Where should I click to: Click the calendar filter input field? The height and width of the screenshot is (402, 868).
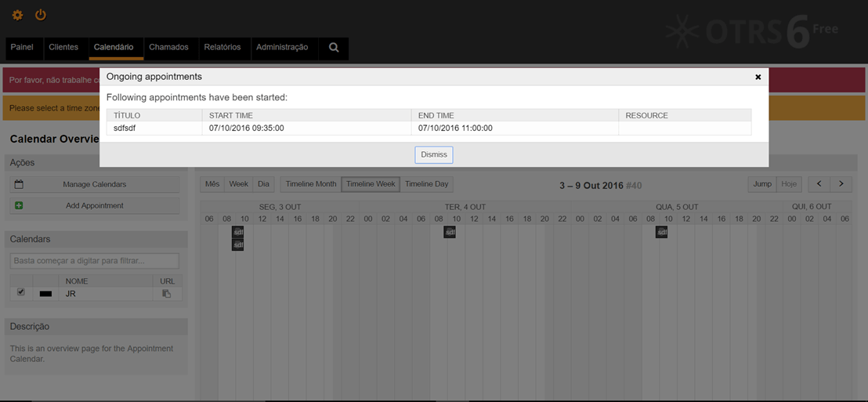[94, 260]
